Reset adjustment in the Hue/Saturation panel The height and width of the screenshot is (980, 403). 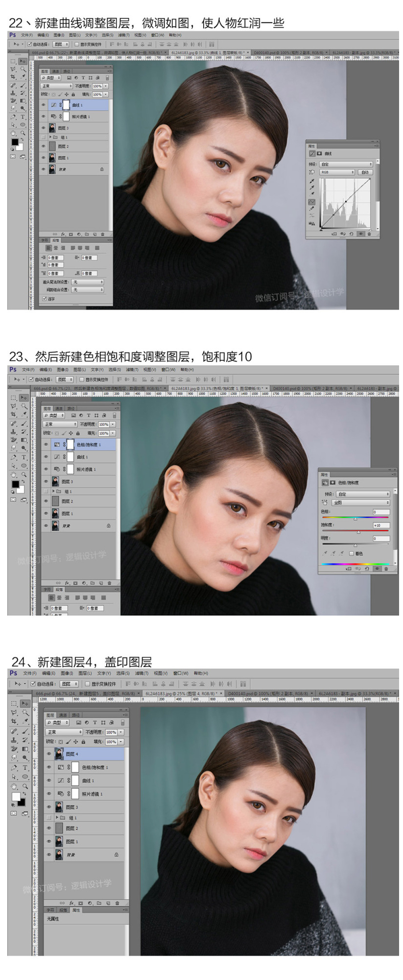[367, 569]
